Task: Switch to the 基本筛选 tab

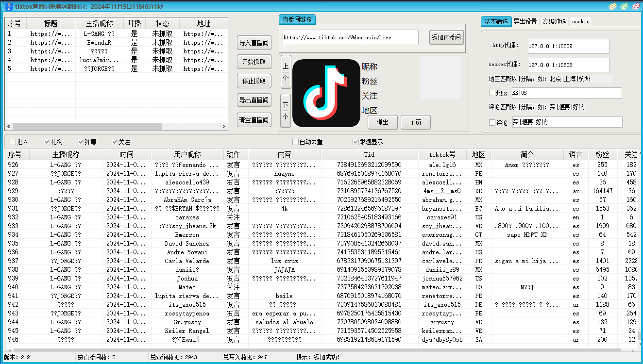Action: (x=496, y=21)
